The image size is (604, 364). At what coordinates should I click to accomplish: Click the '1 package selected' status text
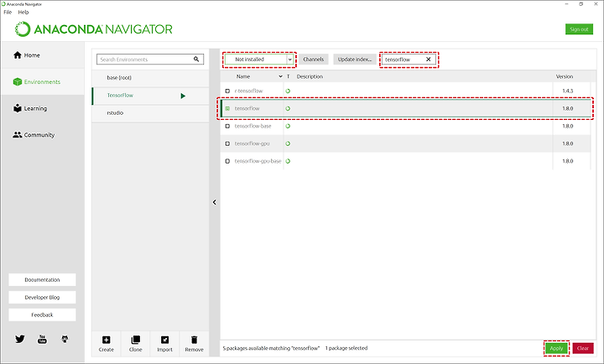click(x=346, y=348)
